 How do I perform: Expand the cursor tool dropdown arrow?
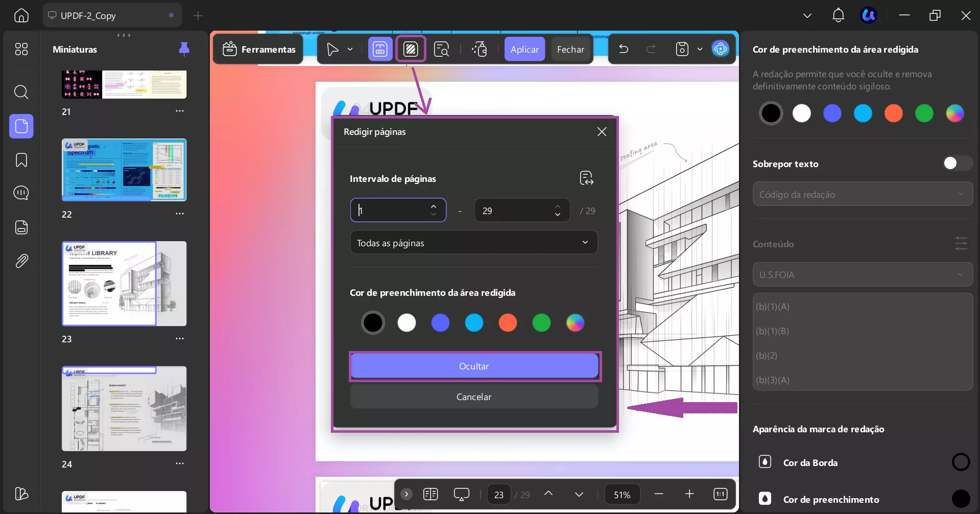click(350, 50)
